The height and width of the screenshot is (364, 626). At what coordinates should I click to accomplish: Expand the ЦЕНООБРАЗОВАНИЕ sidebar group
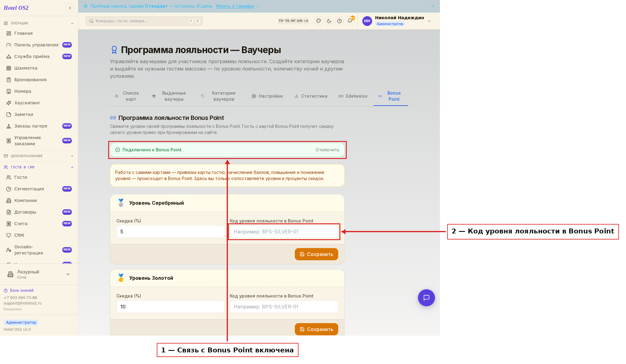(x=39, y=156)
